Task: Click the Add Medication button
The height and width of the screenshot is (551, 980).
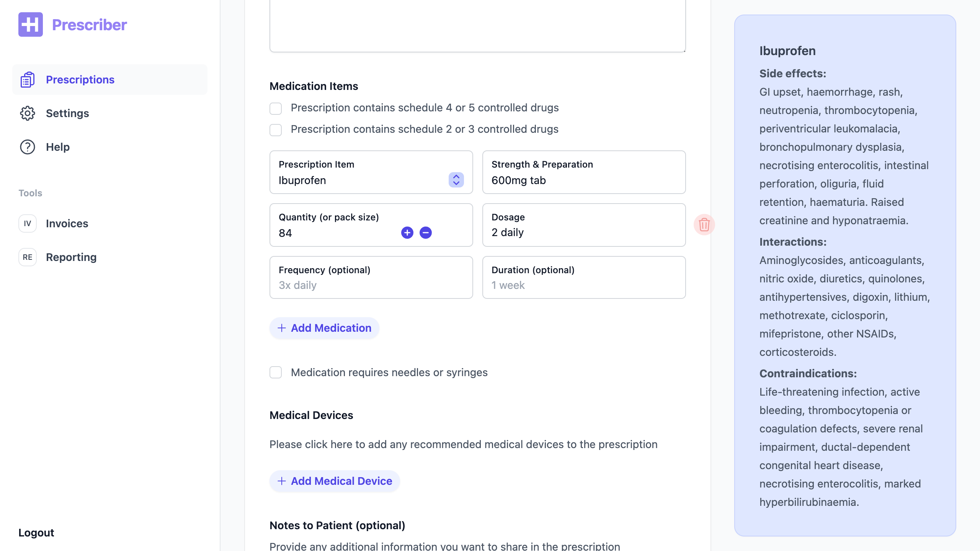Action: (x=324, y=328)
